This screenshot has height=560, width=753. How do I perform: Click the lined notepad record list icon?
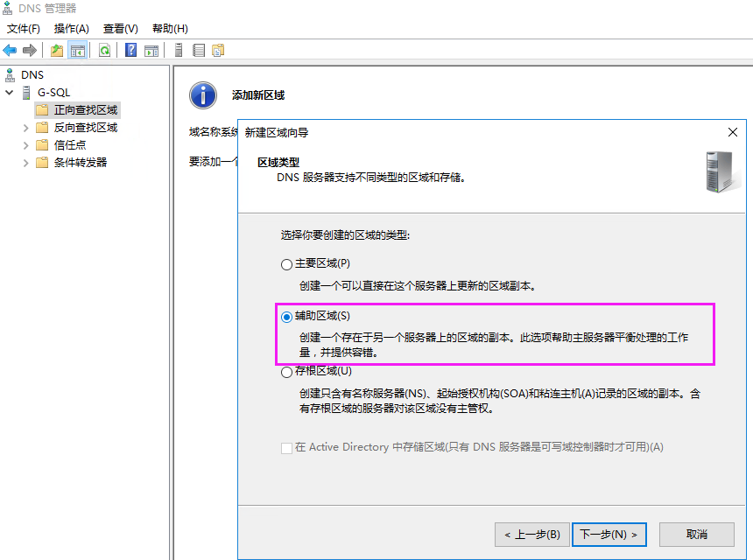tap(199, 50)
